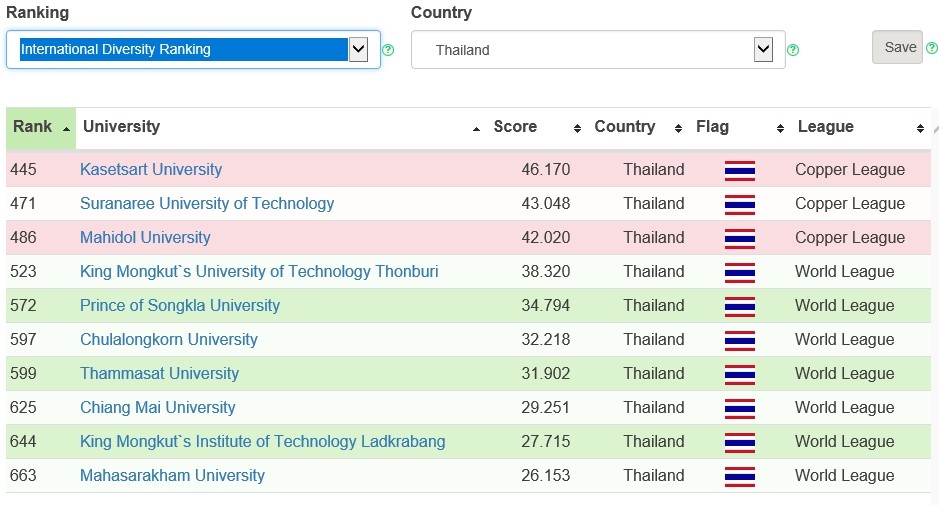The width and height of the screenshot is (939, 505).
Task: Select score value 27.715
Action: (x=546, y=442)
